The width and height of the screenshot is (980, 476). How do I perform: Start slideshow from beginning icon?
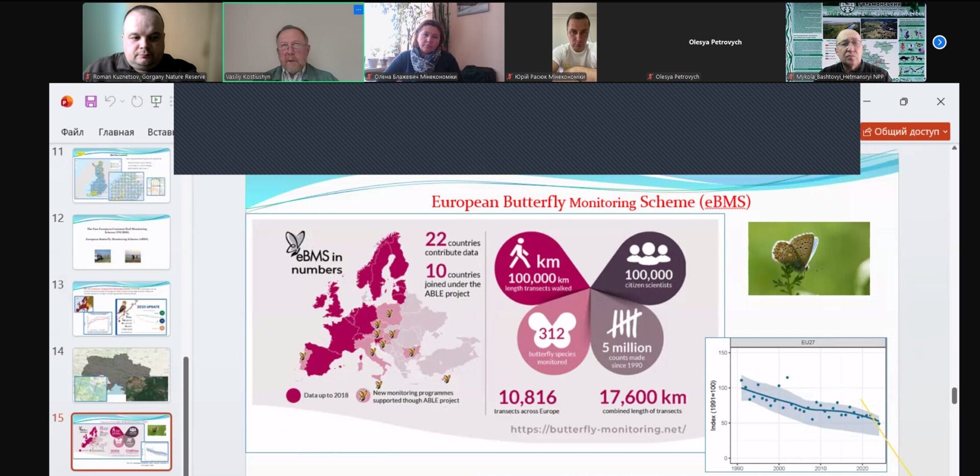(156, 102)
